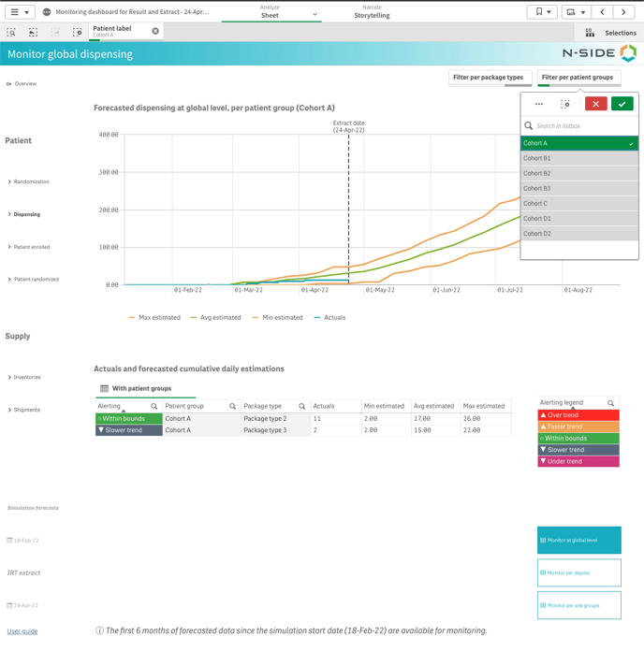Expand the Randomization section
The image size is (644, 651).
coord(31,181)
